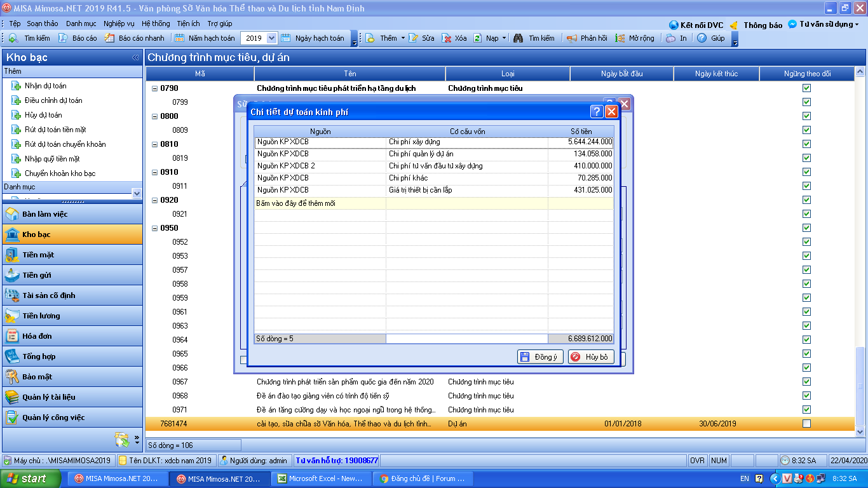Click the Xóa delete icon in toolbar
Screen dimensions: 868x488
click(x=447, y=38)
